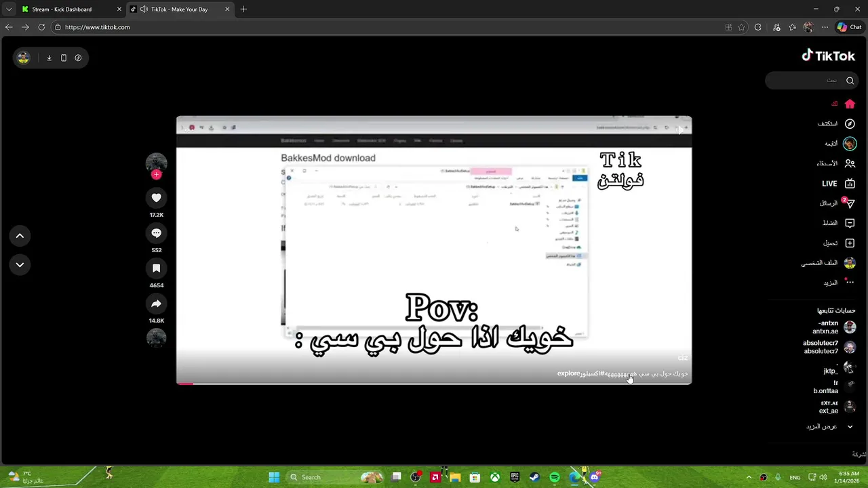Click the browser back arrow
Viewport: 868px width, 488px height.
9,27
